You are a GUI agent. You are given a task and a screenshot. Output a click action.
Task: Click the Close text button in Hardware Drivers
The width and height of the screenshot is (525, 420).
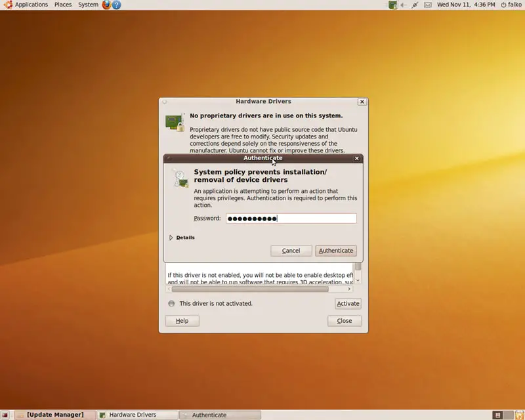tap(345, 321)
